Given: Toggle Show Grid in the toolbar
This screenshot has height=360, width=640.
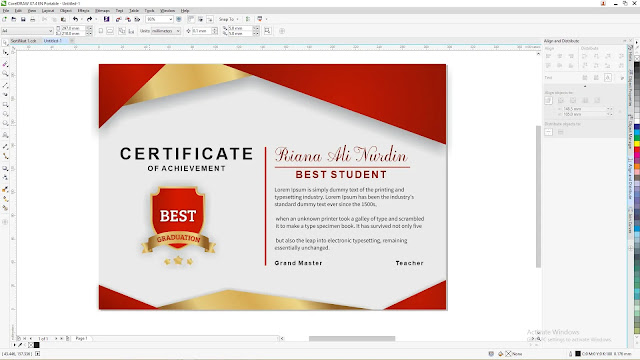Looking at the screenshot, I should point(200,19).
